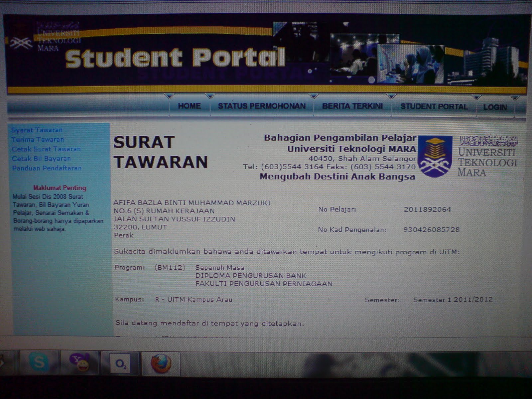Click the No Kad Pengenalan label
This screenshot has width=532, height=399.
point(352,229)
